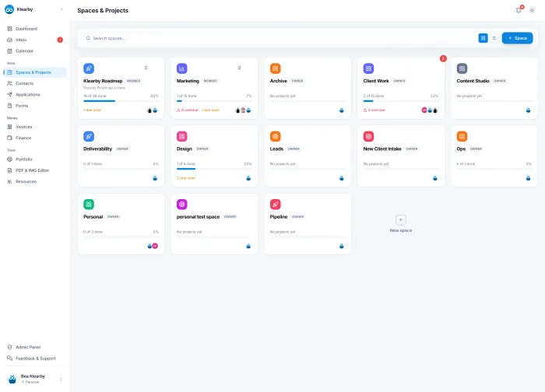Click the personal test space purple icon

click(181, 204)
